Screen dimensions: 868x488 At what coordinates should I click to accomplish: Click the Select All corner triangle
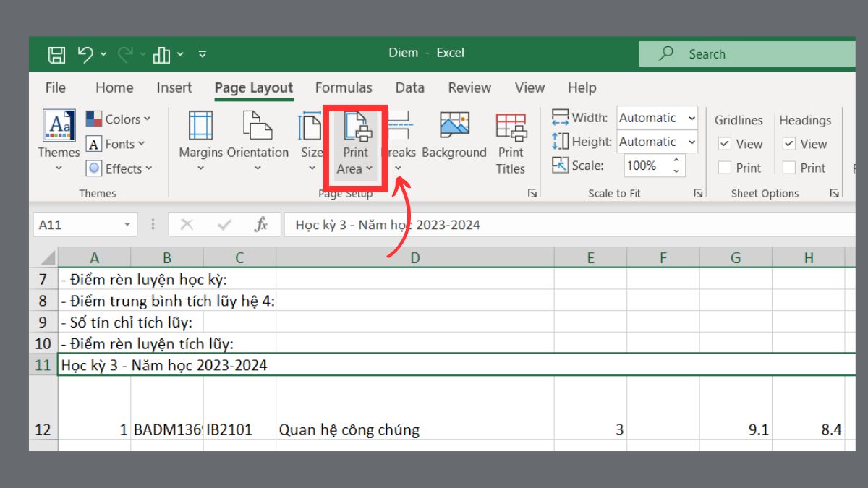[x=47, y=257]
